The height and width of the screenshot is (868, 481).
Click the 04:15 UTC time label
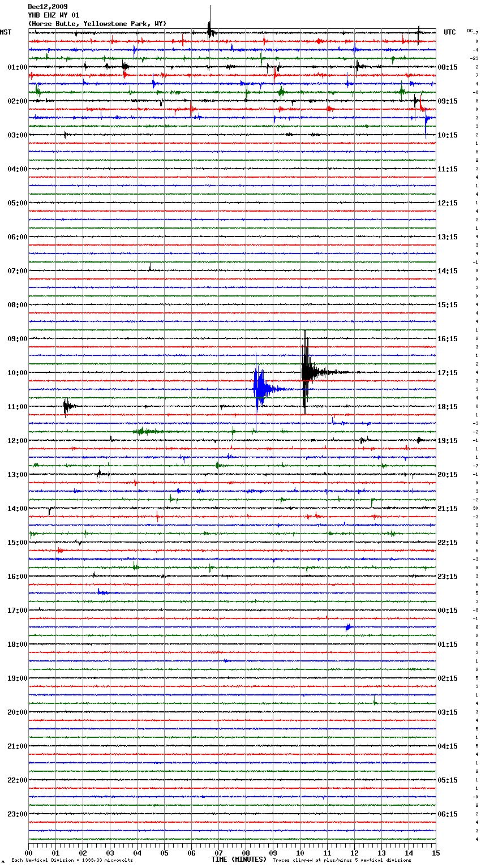click(x=448, y=746)
